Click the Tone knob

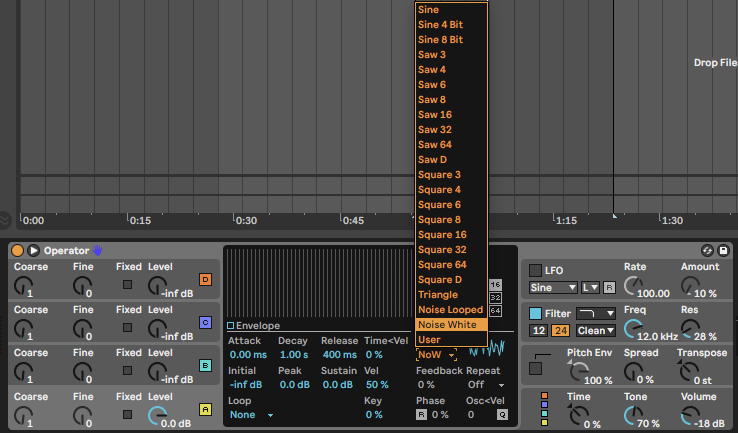pyautogui.click(x=633, y=416)
